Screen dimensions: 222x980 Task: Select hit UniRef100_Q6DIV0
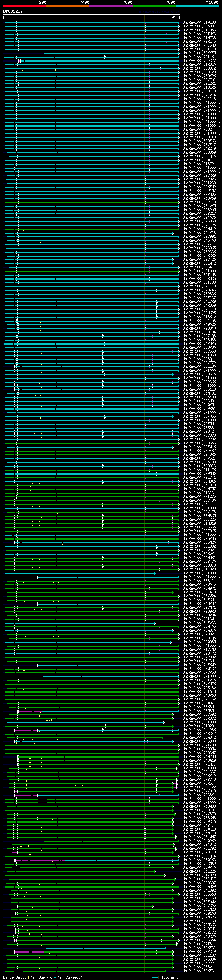pyautogui.click(x=199, y=72)
